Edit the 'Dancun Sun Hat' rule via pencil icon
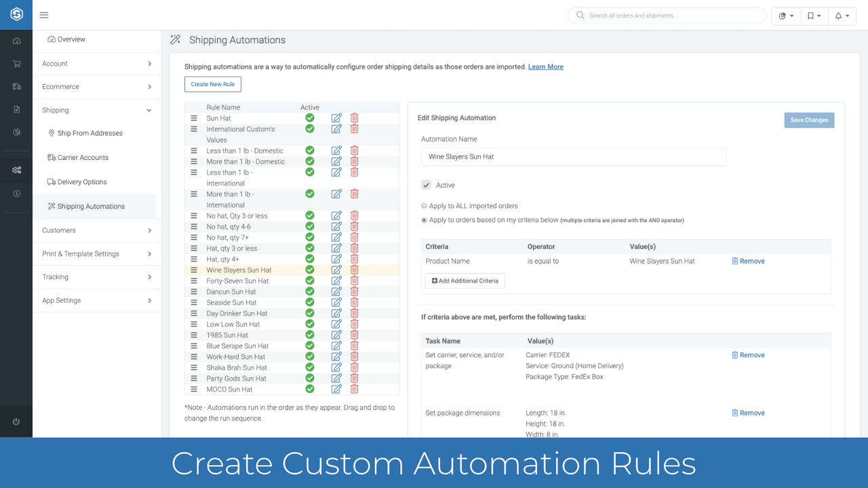The height and width of the screenshot is (488, 868). [x=336, y=291]
